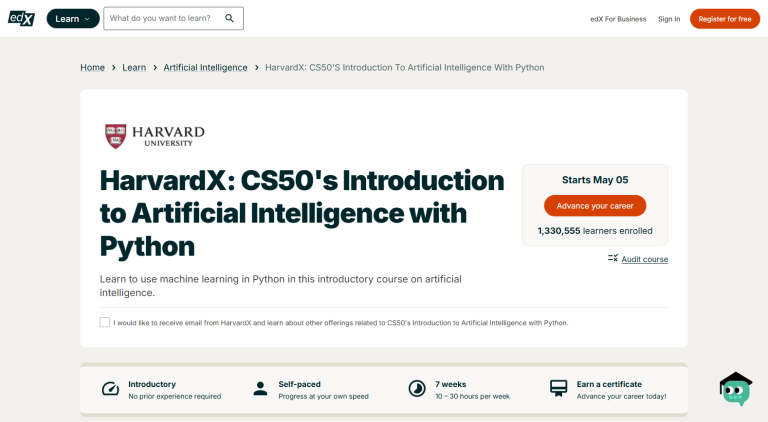768x422 pixels.
Task: Open the chatbot assistant icon
Action: coord(736,389)
